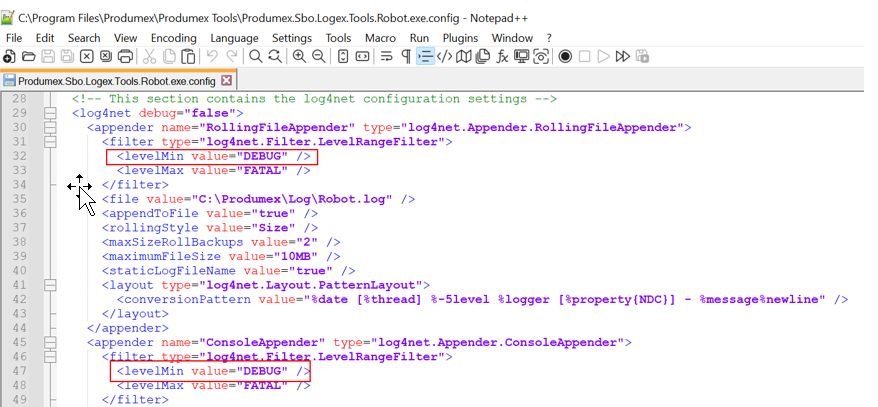The width and height of the screenshot is (878, 407).
Task: Select the Produmex.Sbo.Logex.Tools.Robot.exe.config tab
Action: tap(118, 81)
